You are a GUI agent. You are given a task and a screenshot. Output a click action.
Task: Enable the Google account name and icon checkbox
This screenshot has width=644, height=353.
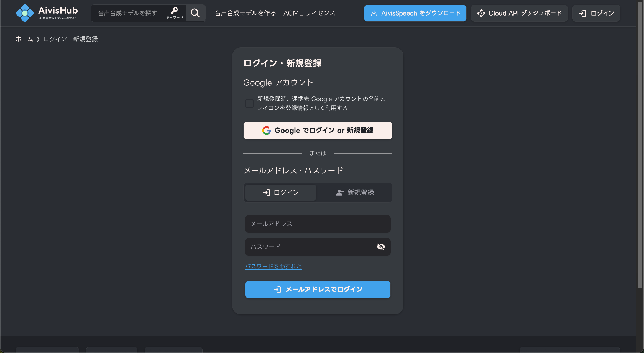pyautogui.click(x=249, y=103)
